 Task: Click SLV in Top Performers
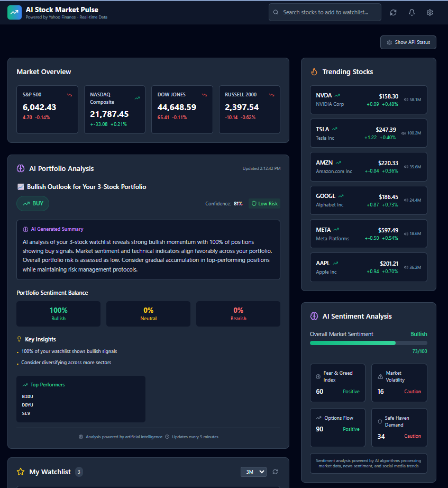(x=26, y=413)
